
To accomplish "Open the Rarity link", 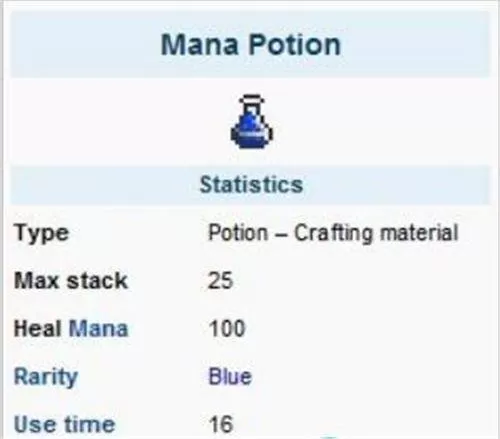I will [46, 377].
